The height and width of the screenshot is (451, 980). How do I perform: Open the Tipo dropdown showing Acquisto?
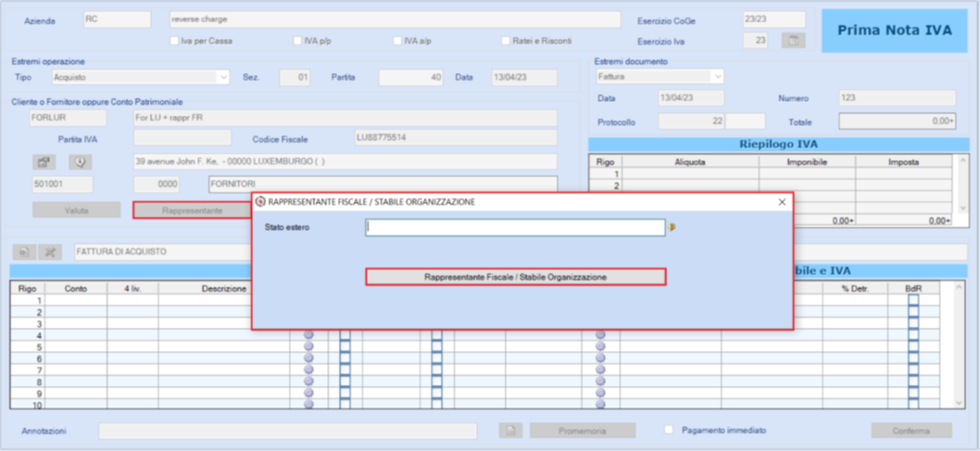[x=141, y=78]
